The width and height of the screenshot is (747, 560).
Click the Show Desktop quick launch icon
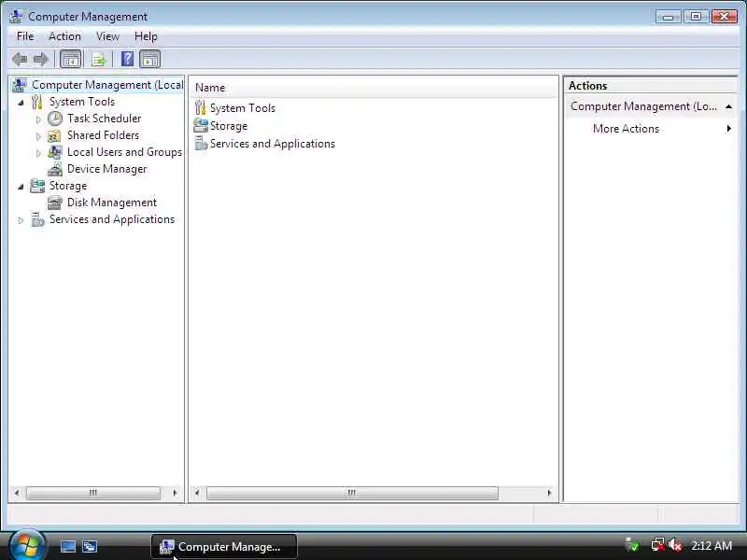pyautogui.click(x=67, y=546)
